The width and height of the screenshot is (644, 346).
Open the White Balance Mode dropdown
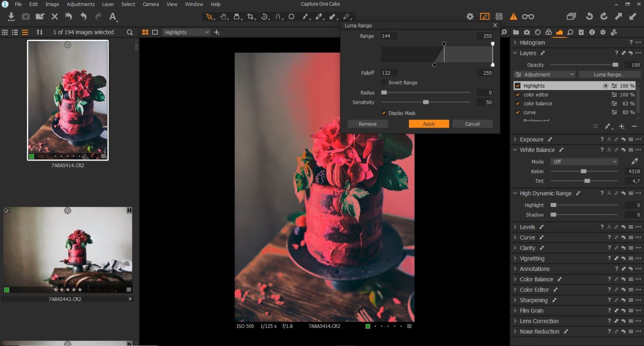click(x=584, y=161)
